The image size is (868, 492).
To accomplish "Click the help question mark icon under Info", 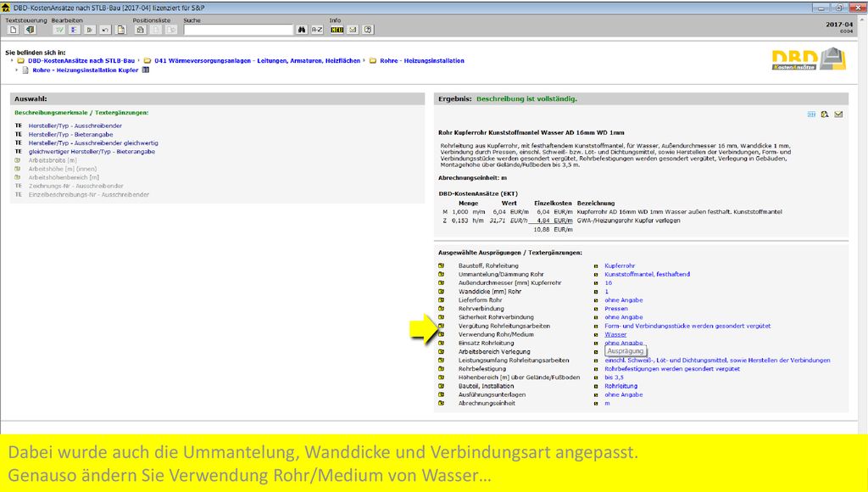I will tap(368, 30).
